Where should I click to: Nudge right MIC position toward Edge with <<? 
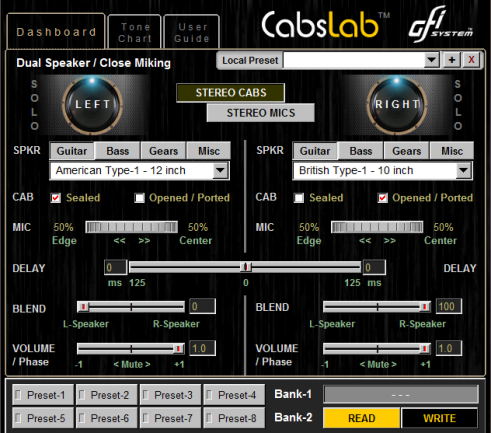(x=365, y=241)
